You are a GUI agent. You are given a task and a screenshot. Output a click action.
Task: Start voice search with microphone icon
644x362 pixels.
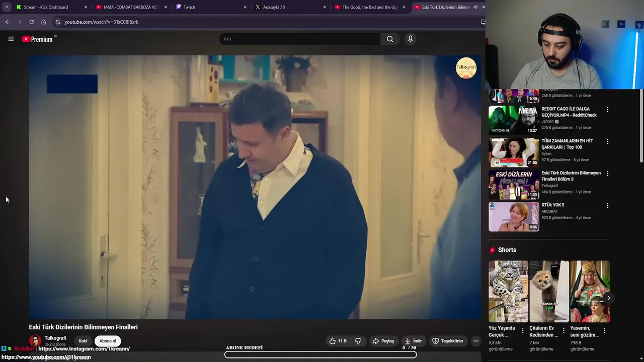(x=410, y=39)
